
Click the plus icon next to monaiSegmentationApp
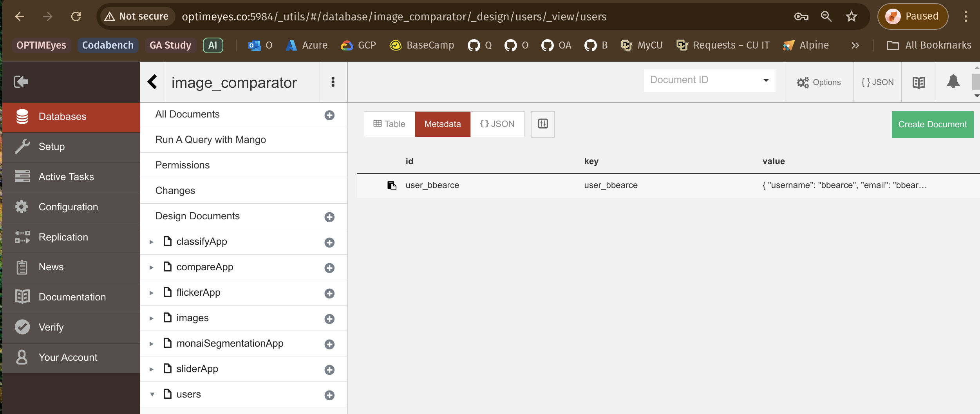pos(329,344)
